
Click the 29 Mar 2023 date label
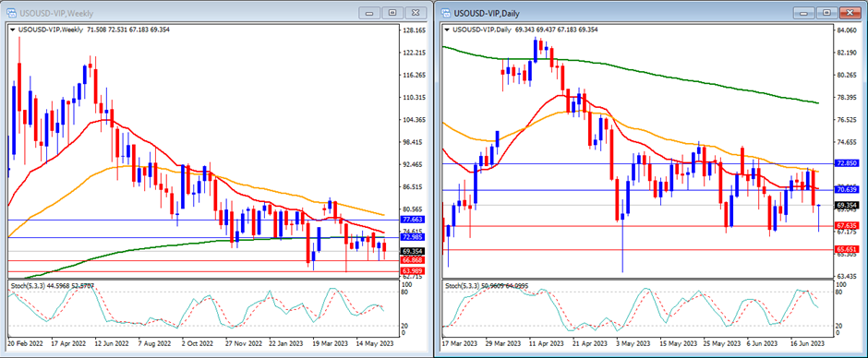click(504, 342)
